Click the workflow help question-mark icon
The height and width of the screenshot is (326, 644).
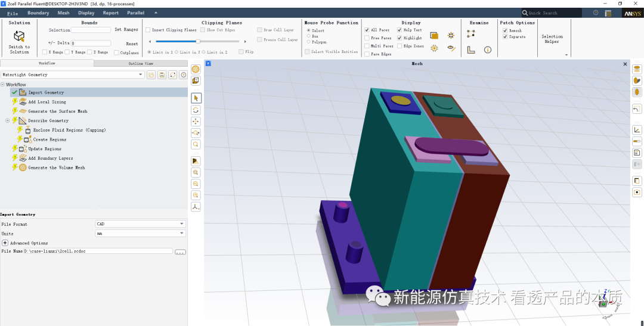pyautogui.click(x=183, y=75)
